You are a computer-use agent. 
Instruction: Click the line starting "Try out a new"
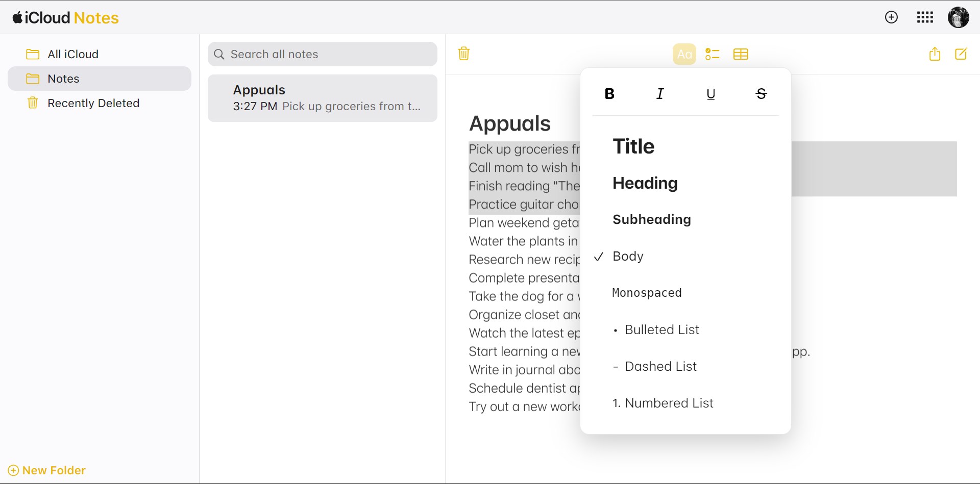(524, 406)
